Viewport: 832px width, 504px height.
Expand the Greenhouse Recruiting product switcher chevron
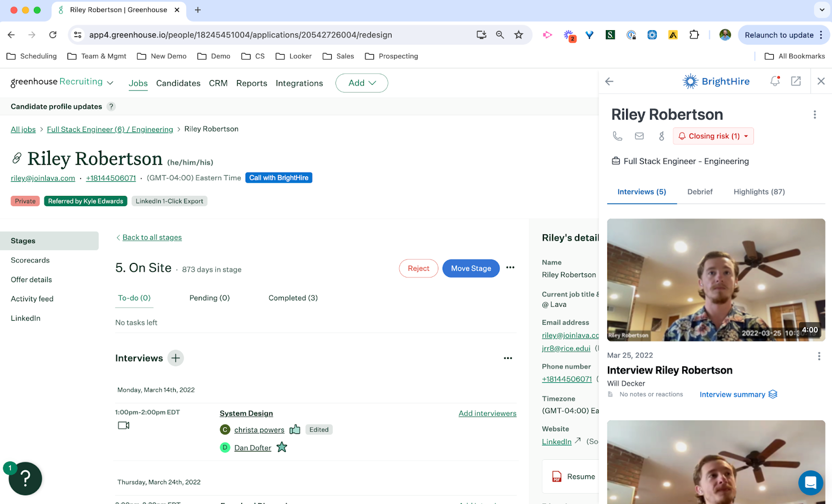[x=110, y=83]
